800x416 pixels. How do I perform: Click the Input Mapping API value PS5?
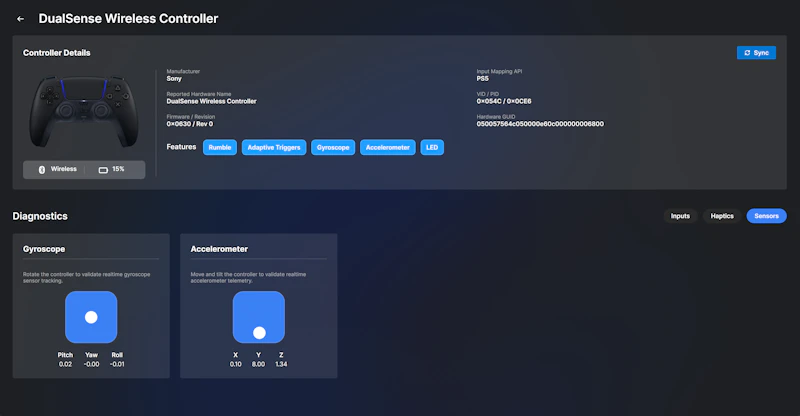[483, 79]
